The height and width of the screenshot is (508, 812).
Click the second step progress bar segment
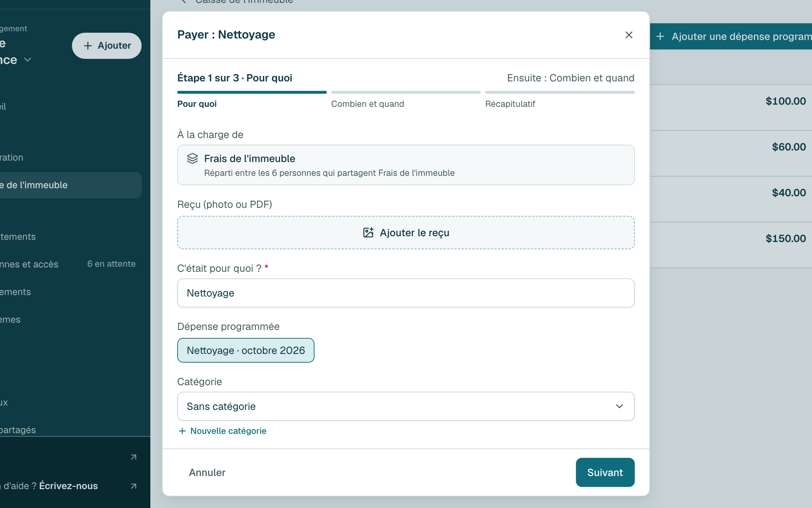[406, 92]
